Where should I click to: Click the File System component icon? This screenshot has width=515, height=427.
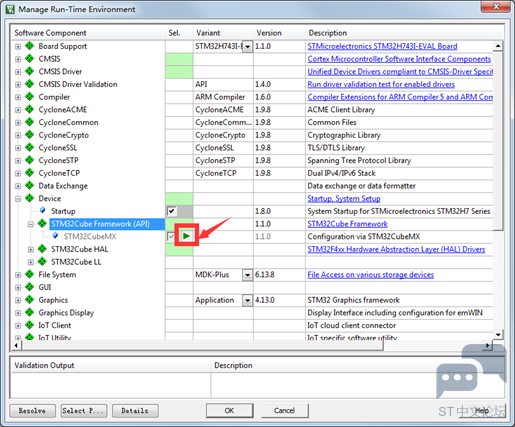30,274
